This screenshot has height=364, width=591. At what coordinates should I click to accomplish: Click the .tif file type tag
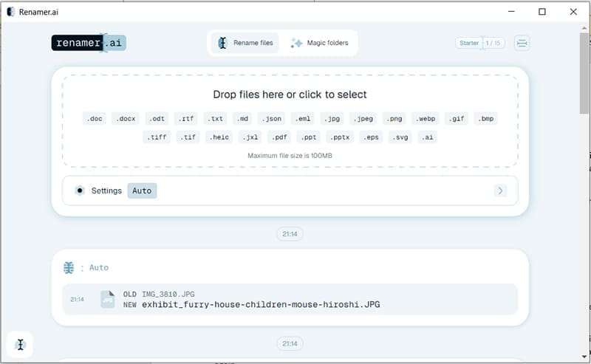pyautogui.click(x=188, y=137)
